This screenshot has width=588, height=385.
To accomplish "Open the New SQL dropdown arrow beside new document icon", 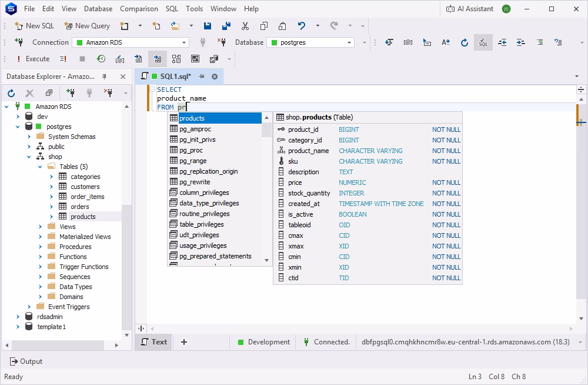I will [x=141, y=26].
